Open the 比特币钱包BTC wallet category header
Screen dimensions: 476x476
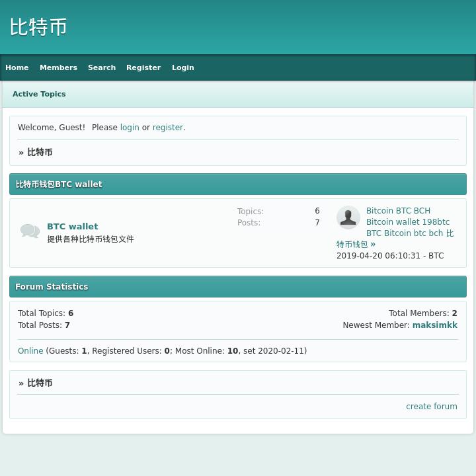59,184
